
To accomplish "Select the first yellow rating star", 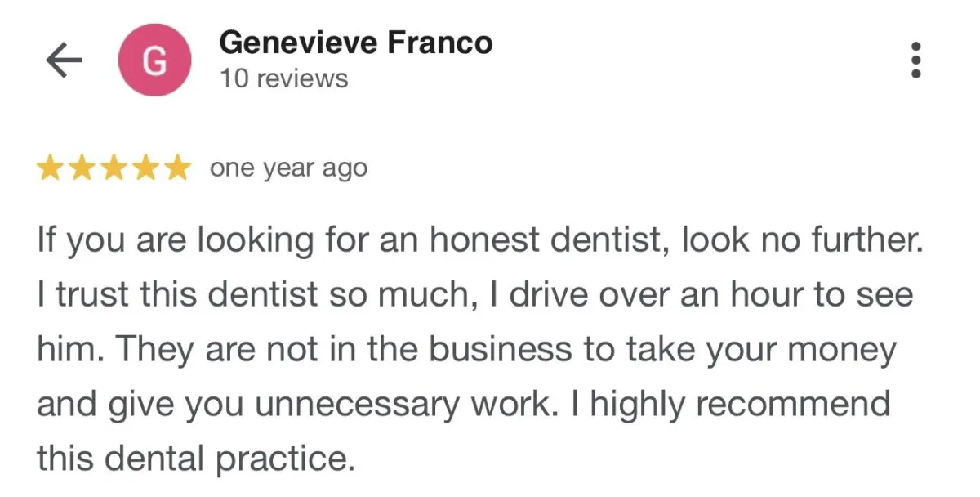I will coord(51,168).
